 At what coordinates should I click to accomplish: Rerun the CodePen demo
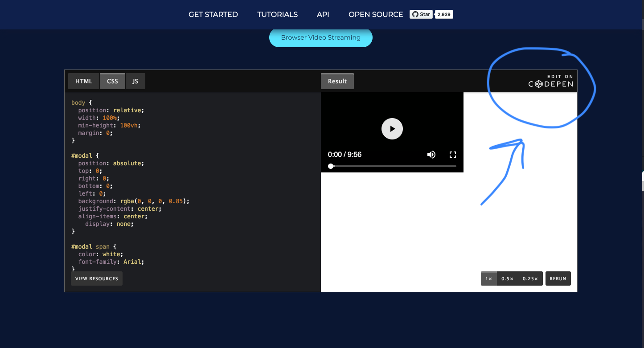pyautogui.click(x=558, y=278)
